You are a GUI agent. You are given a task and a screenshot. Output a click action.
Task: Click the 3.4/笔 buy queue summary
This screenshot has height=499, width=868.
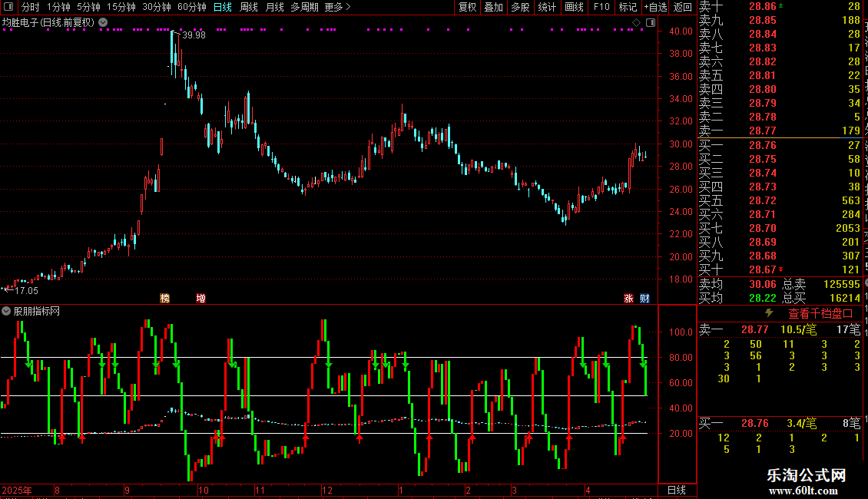point(802,424)
